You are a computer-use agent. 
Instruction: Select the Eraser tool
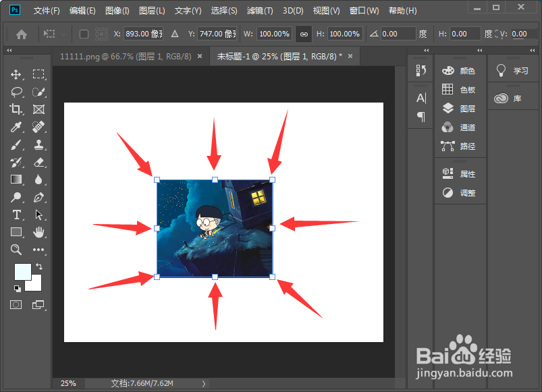pyautogui.click(x=38, y=163)
